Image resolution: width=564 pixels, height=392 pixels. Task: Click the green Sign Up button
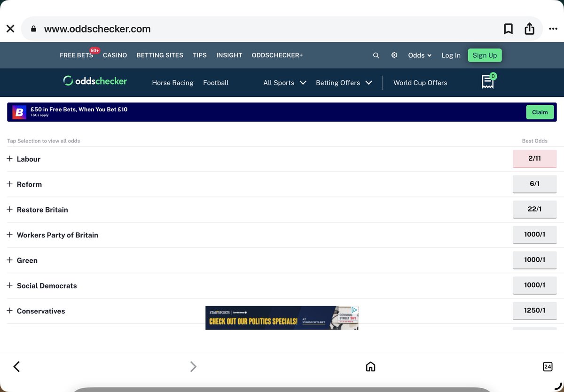[x=485, y=55]
